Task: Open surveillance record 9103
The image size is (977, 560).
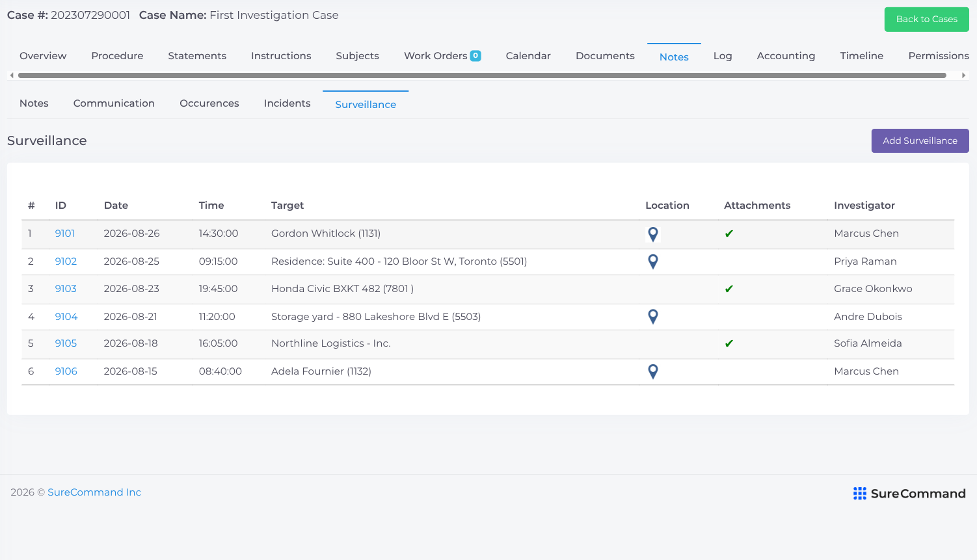Action: click(66, 289)
